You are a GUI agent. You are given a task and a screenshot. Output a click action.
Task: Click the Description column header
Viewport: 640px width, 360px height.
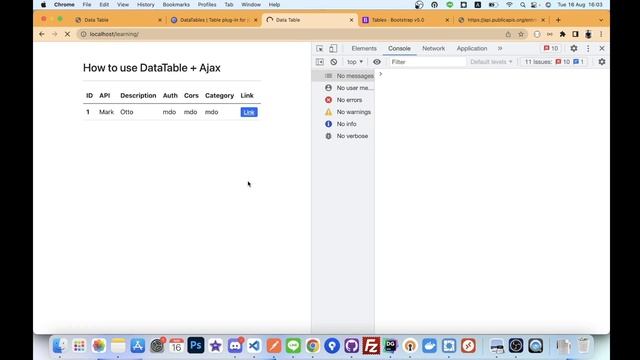pyautogui.click(x=138, y=96)
